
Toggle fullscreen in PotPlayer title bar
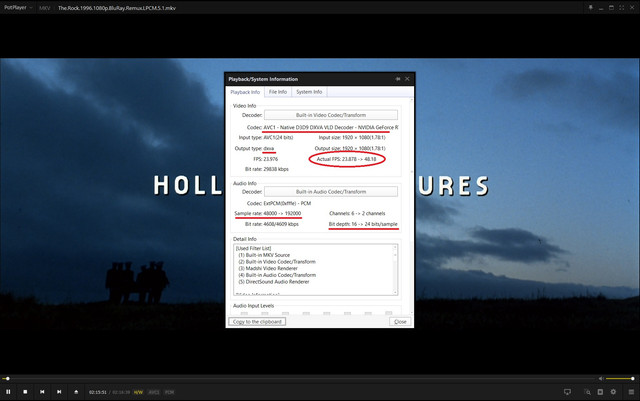[621, 8]
